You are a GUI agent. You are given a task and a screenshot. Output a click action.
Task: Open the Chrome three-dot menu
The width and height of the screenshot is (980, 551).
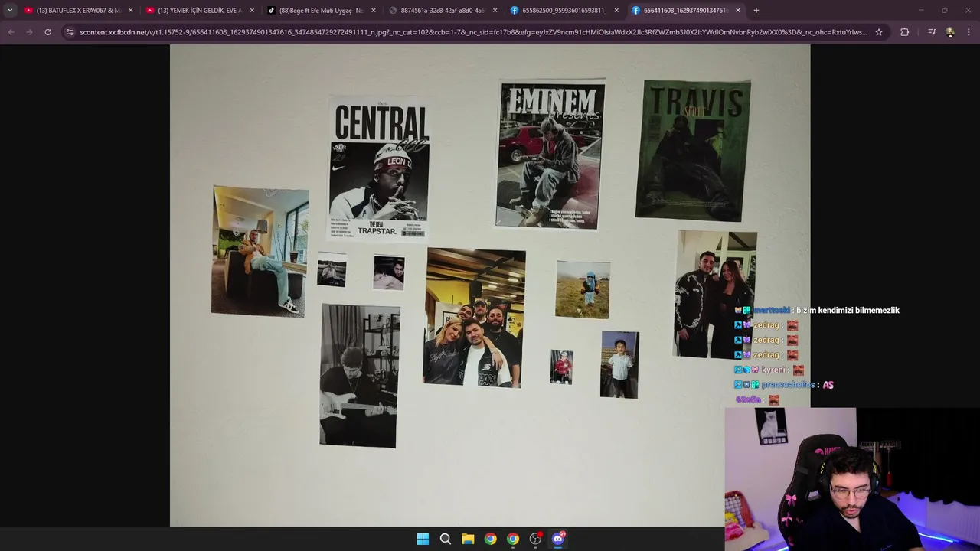pos(969,32)
